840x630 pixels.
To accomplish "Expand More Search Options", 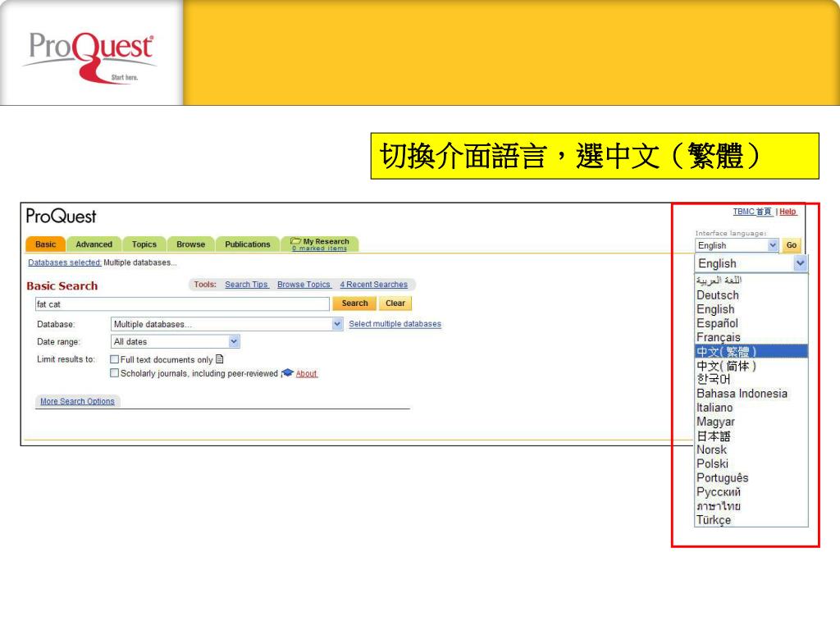I will (x=77, y=401).
